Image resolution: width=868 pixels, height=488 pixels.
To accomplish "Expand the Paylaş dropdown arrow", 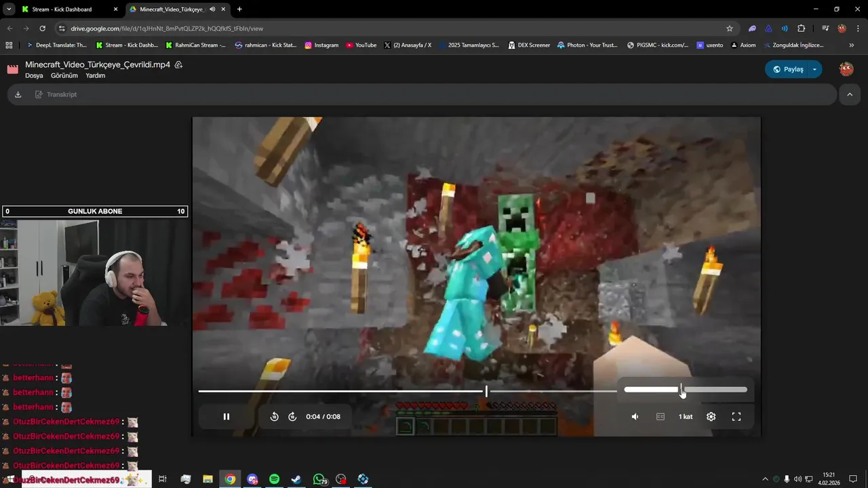I will point(815,69).
